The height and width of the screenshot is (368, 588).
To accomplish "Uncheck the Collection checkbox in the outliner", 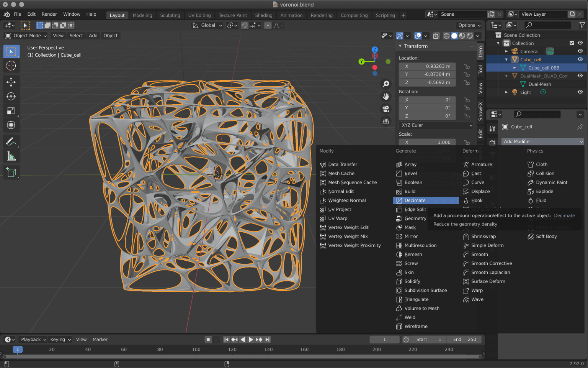I will 572,43.
